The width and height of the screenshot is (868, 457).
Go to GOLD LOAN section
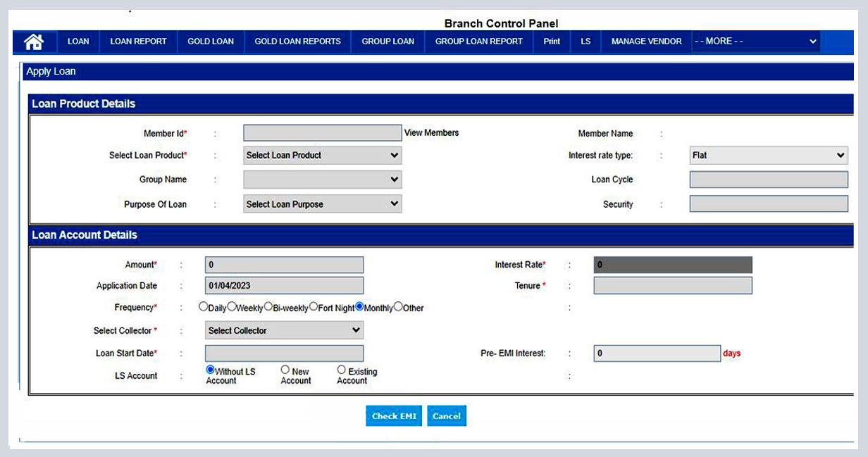coord(210,42)
